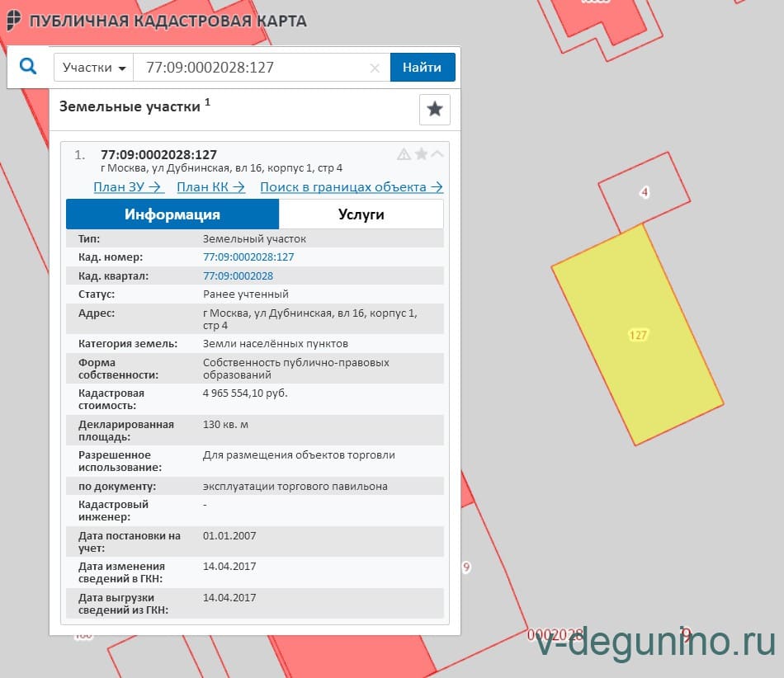The image size is (784, 678).
Task: Click the result title 77:09:0002028:127 heading
Action: [x=158, y=155]
